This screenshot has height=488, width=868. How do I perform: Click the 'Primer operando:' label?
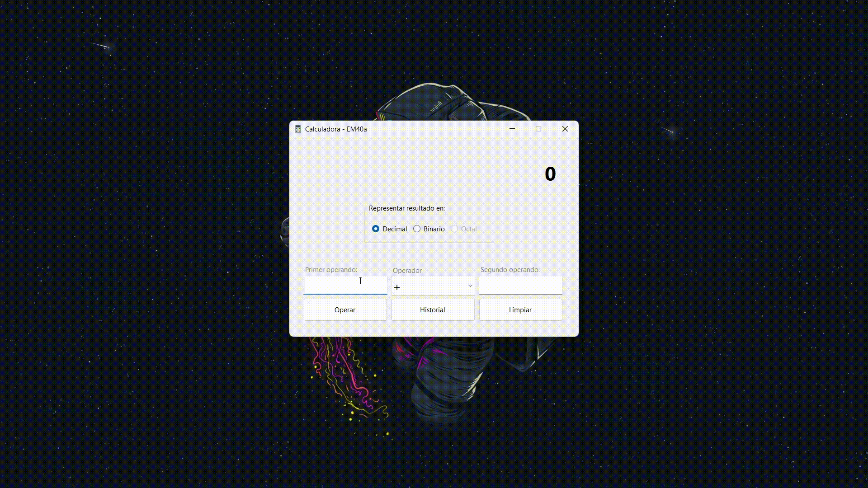pyautogui.click(x=331, y=270)
